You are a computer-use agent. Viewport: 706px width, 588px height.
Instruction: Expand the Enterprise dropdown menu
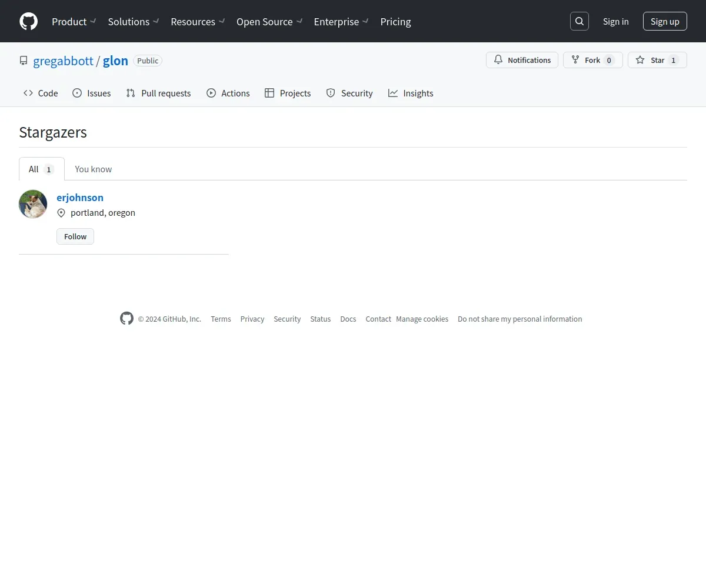(341, 22)
